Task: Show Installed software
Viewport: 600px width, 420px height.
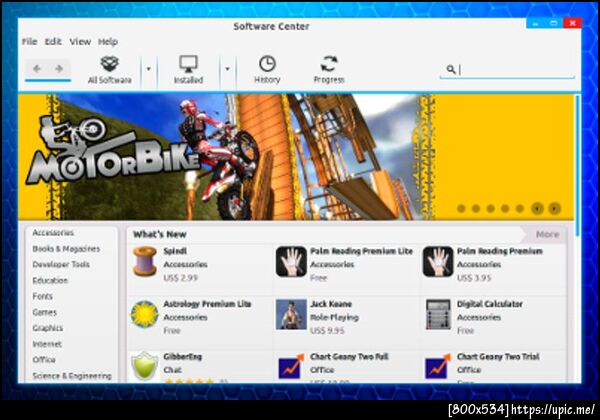Action: 188,70
